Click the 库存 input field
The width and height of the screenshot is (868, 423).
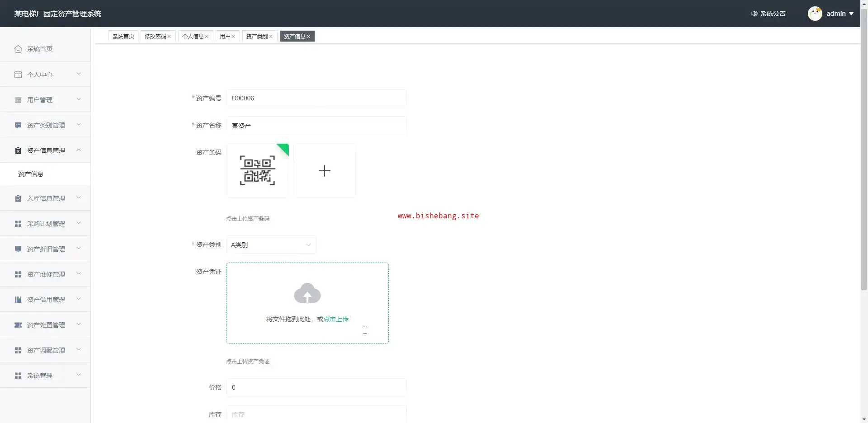click(316, 414)
